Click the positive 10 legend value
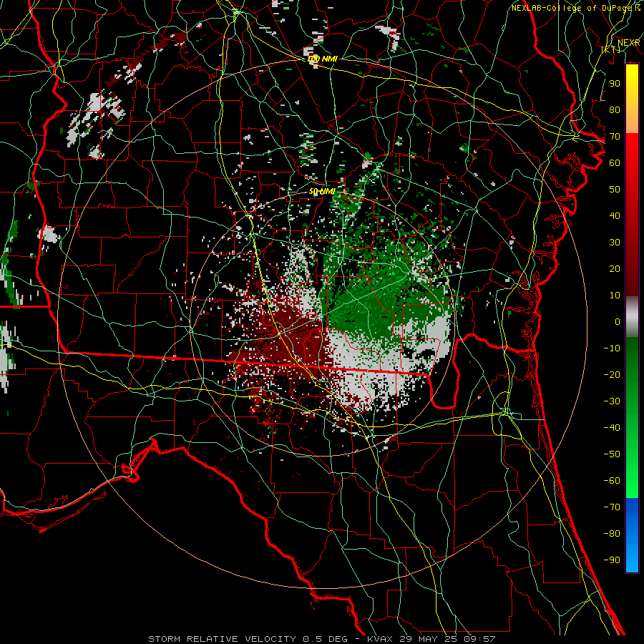The height and width of the screenshot is (644, 644). [x=615, y=296]
